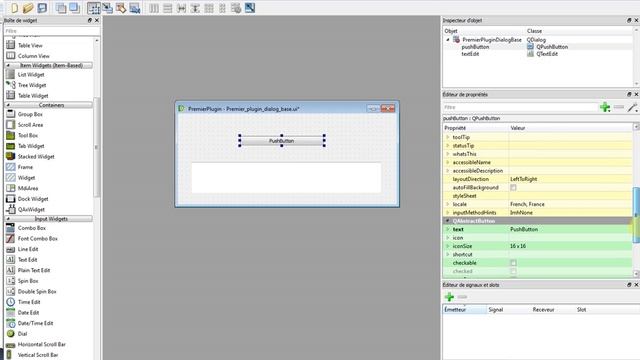Add a signal/slot connection with green plus

[x=449, y=297]
